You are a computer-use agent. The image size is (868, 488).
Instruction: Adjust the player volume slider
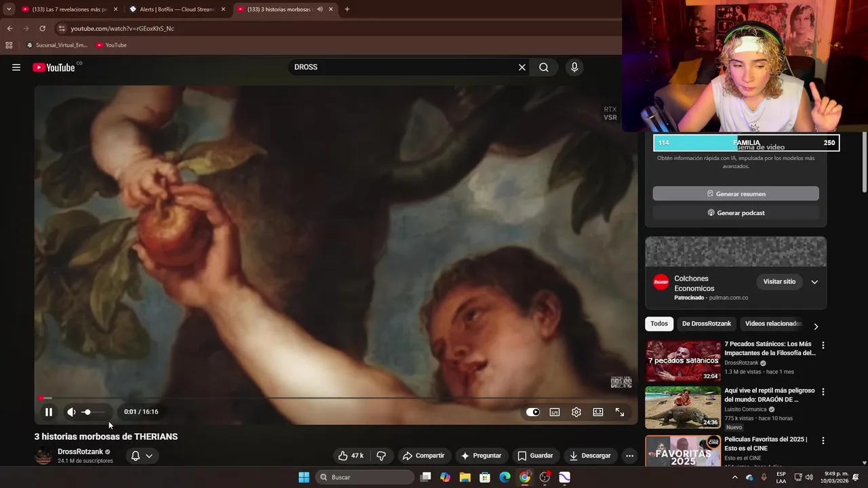pyautogui.click(x=93, y=412)
